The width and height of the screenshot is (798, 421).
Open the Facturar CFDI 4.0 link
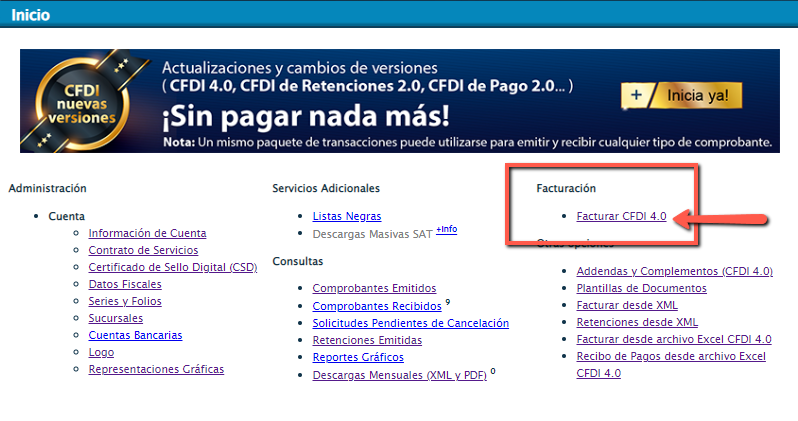click(621, 216)
